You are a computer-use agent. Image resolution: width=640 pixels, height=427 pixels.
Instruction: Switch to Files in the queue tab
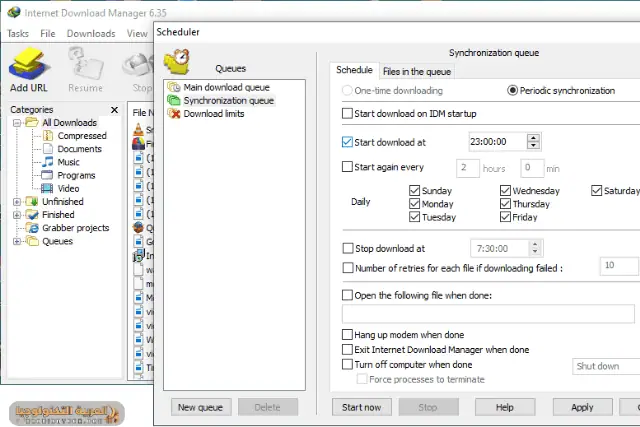(417, 71)
